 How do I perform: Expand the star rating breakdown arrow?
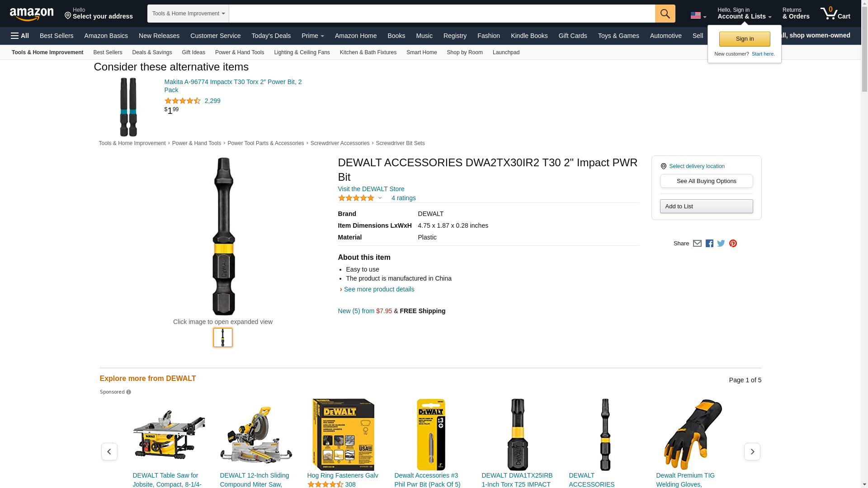point(380,198)
